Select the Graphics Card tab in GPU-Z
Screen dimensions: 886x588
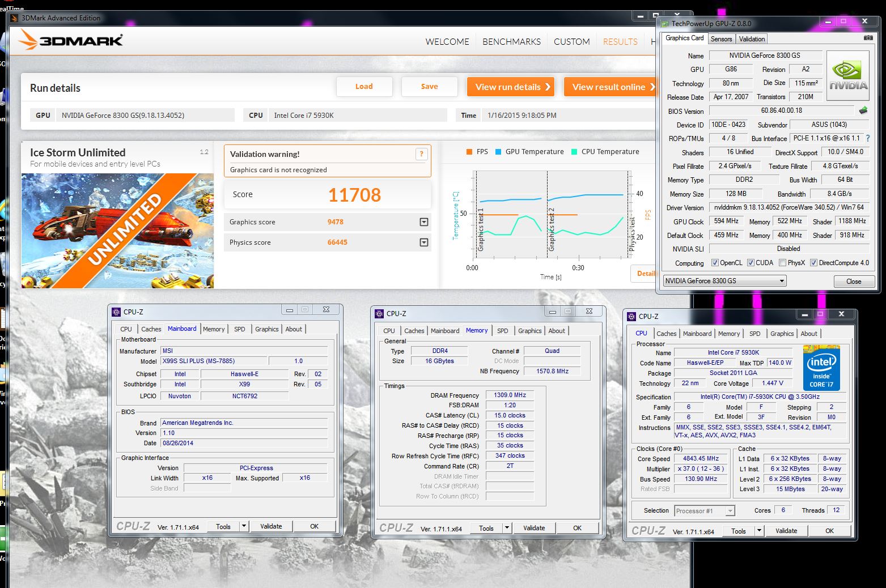(x=684, y=38)
